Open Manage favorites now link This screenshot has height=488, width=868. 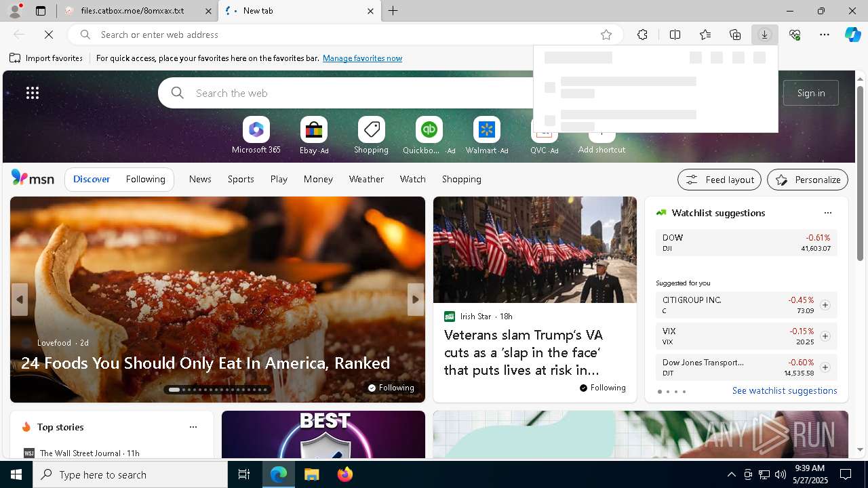[x=362, y=58]
